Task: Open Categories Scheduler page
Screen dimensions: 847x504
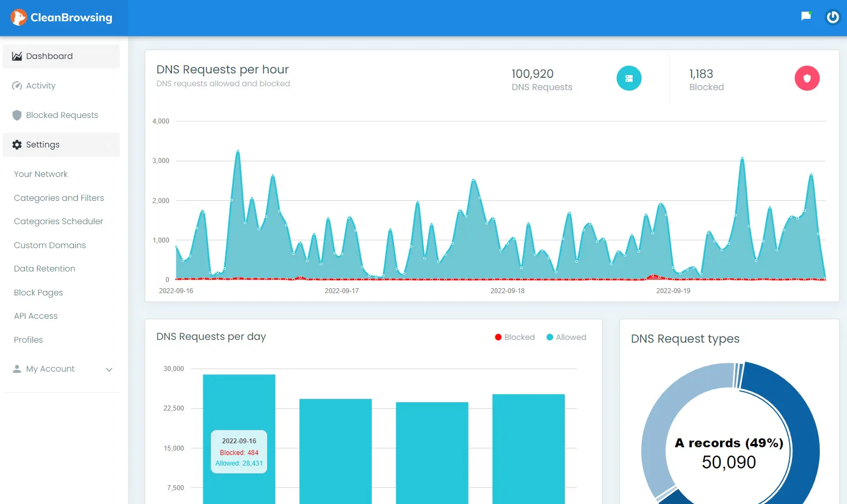Action: tap(58, 221)
